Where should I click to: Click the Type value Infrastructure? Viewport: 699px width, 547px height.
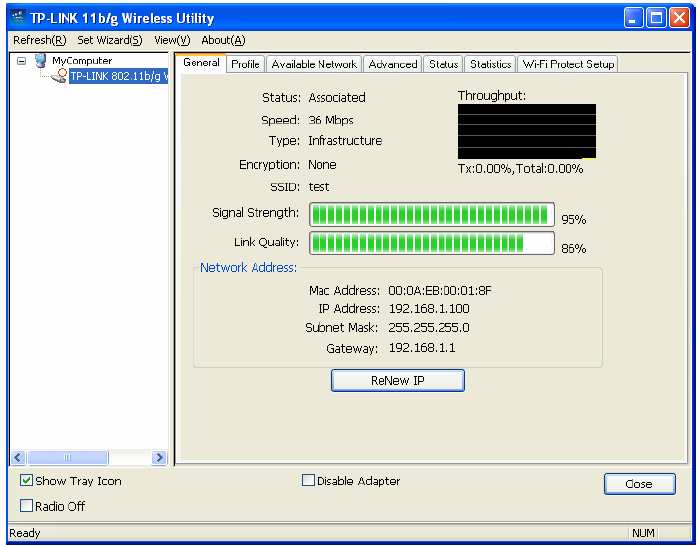pyautogui.click(x=345, y=141)
